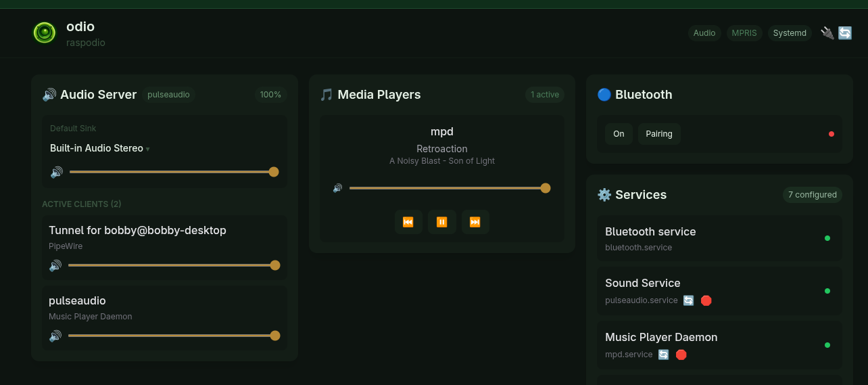The width and height of the screenshot is (868, 385).
Task: Mute the pulseaudio Music Player Daemon client
Action: pos(55,336)
